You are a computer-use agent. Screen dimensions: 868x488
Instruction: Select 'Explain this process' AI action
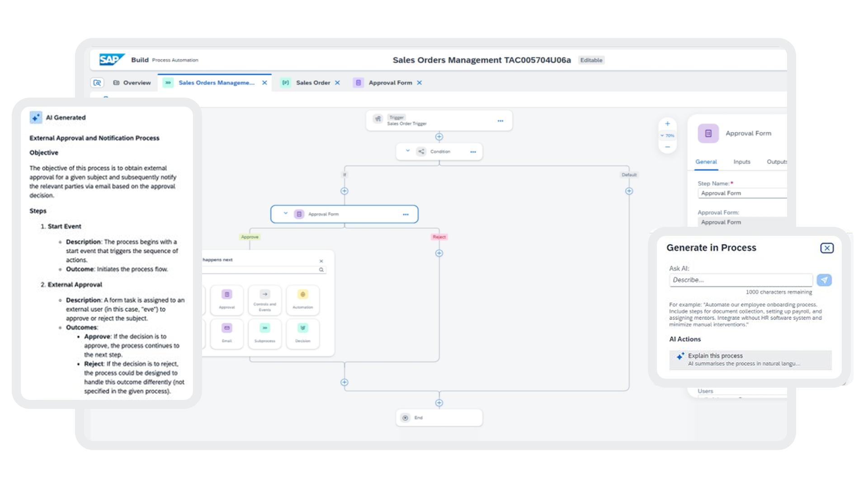pos(750,360)
